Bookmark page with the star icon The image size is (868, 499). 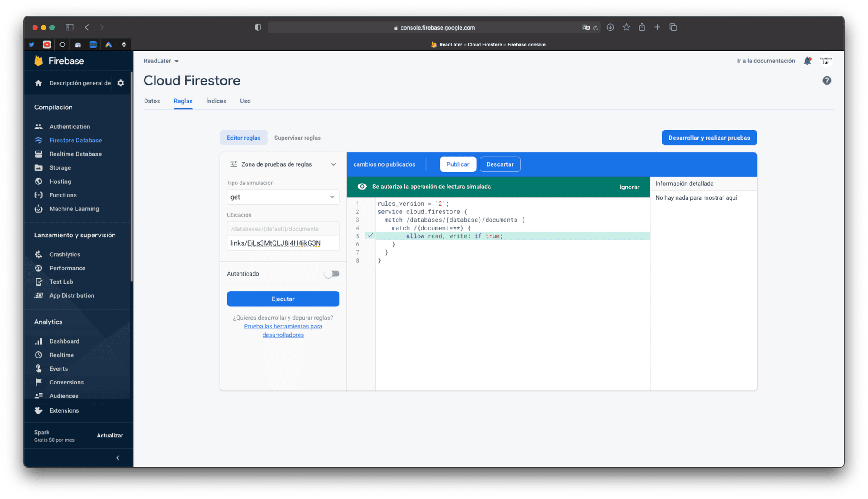(x=626, y=27)
